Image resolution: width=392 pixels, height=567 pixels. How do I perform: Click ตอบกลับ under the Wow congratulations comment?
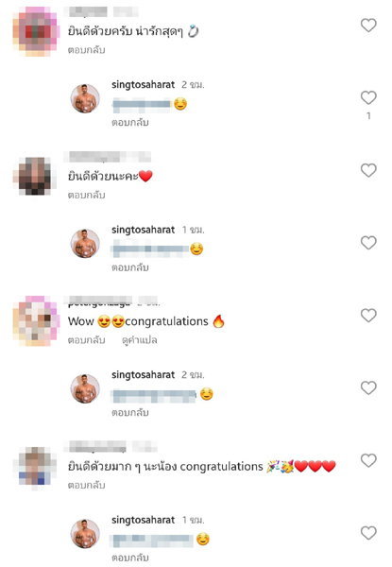coord(86,340)
